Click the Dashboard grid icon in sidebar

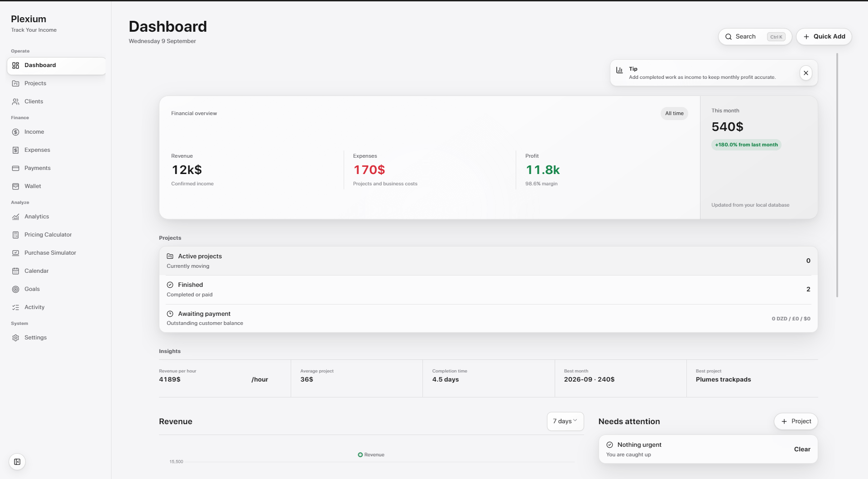(16, 65)
